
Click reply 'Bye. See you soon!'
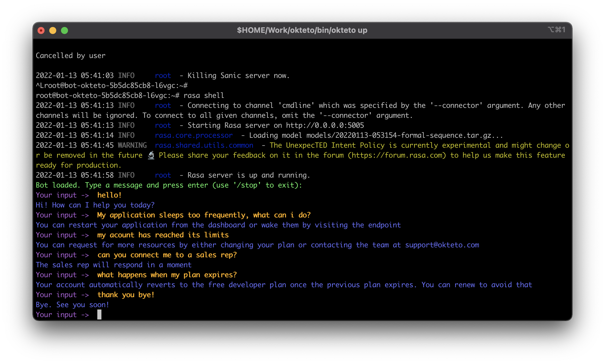[x=72, y=305]
